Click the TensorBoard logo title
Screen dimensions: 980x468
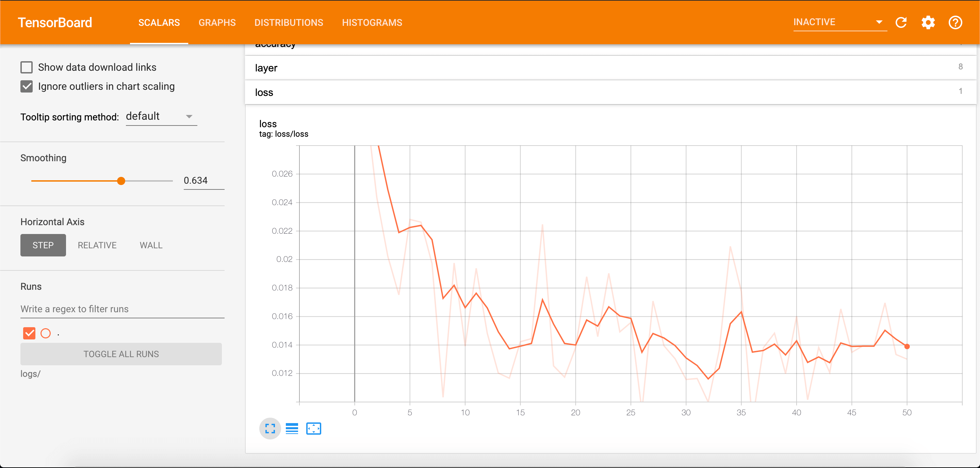[x=55, y=22]
